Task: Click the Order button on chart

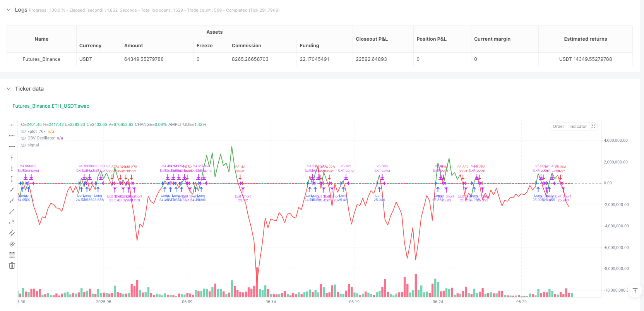Action: [558, 126]
